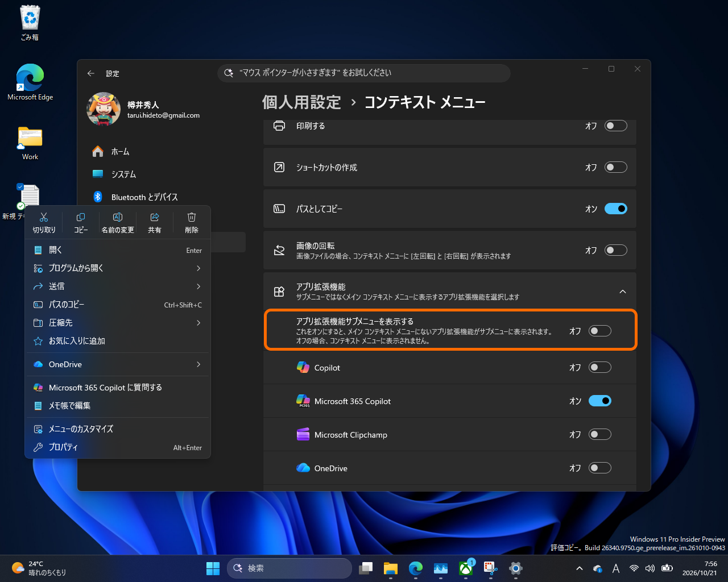Open the Xbox app from the taskbar
Image resolution: width=728 pixels, height=582 pixels.
point(466,568)
